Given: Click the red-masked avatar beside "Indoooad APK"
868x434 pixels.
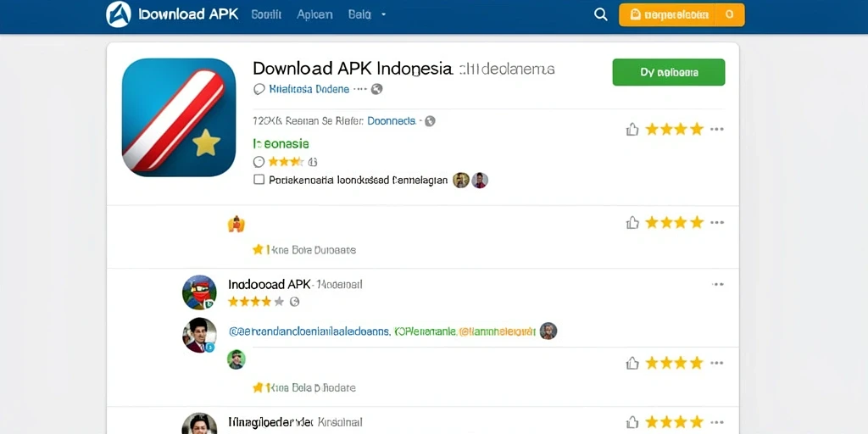Looking at the screenshot, I should (x=199, y=292).
